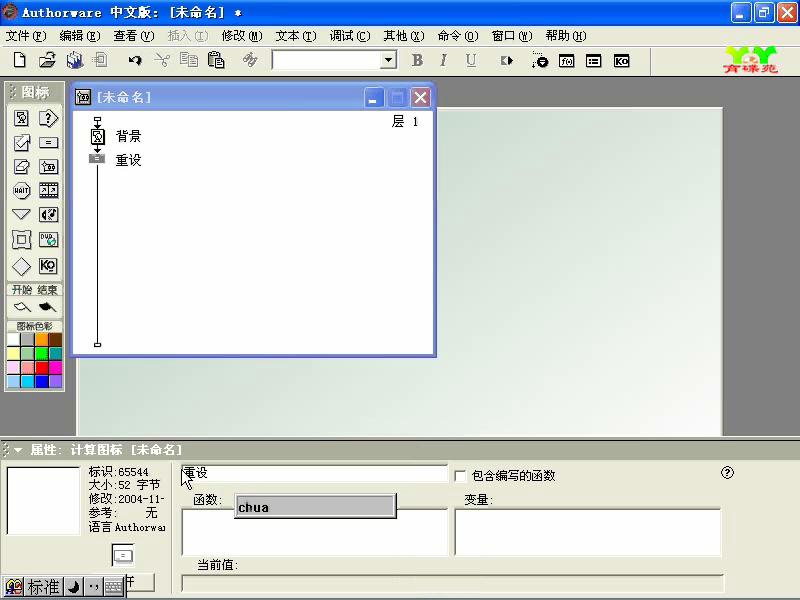Open the 编辑 menu
800x600 pixels.
pyautogui.click(x=80, y=36)
